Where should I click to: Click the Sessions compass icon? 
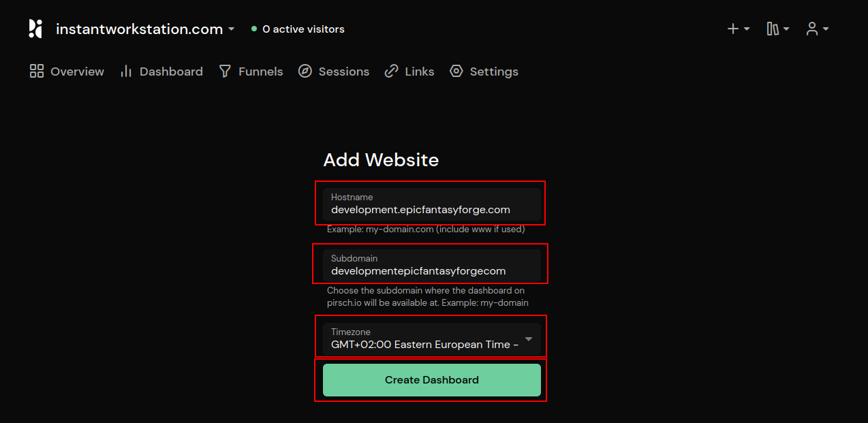coord(305,71)
